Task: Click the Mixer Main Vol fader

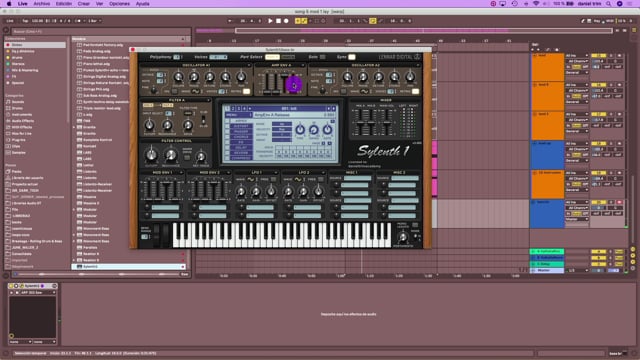Action: pyautogui.click(x=387, y=122)
